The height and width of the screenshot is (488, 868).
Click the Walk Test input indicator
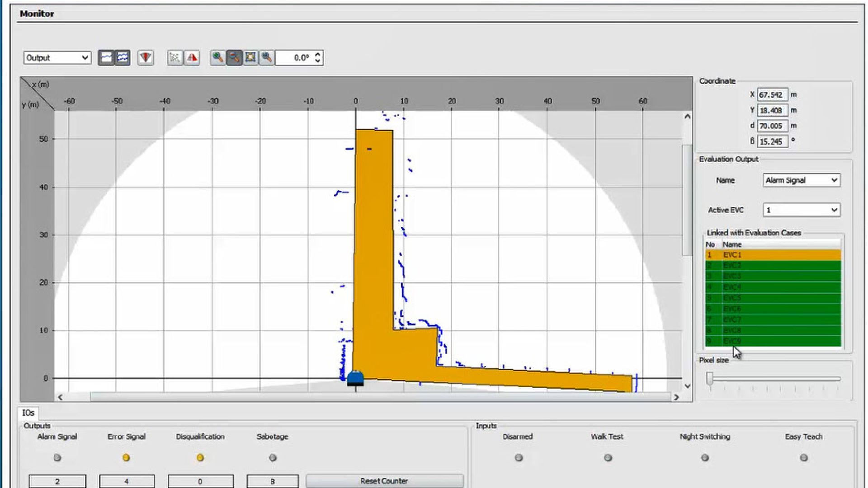pyautogui.click(x=608, y=458)
